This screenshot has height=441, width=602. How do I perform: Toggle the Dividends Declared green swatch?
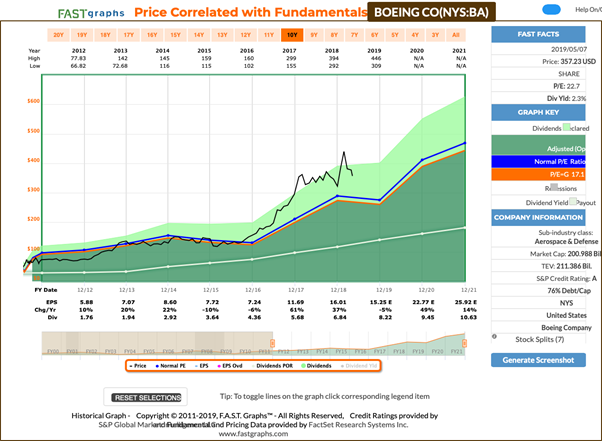566,127
